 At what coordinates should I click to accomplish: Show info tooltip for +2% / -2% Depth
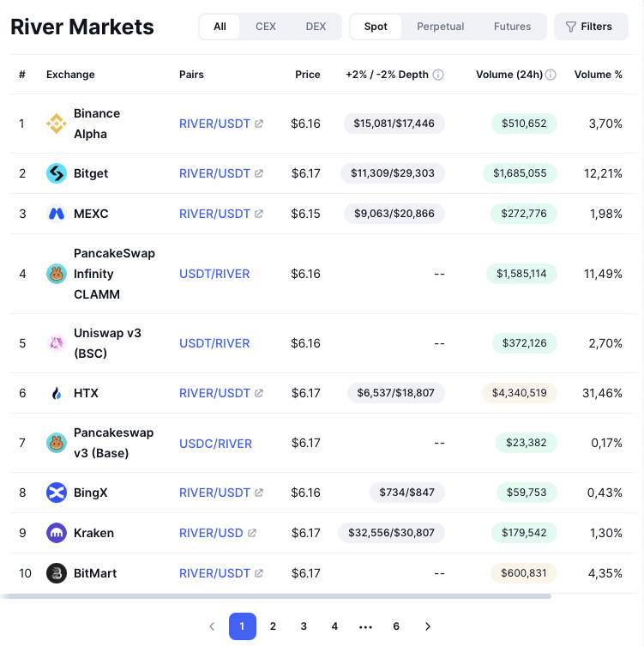(x=438, y=75)
